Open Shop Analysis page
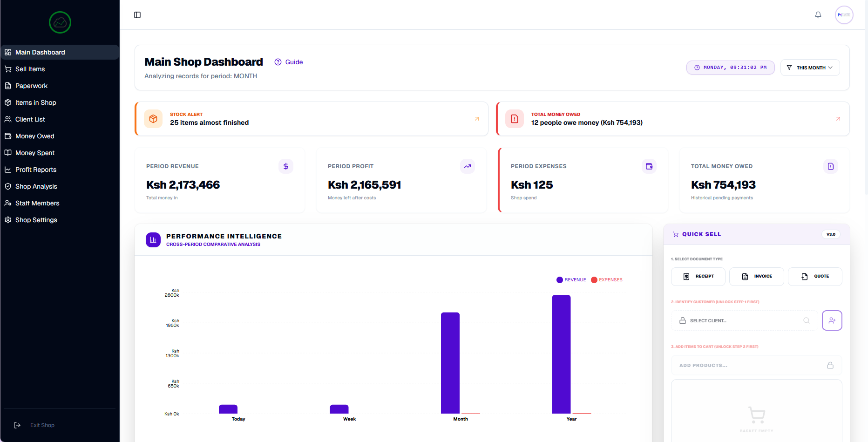 [x=60, y=186]
